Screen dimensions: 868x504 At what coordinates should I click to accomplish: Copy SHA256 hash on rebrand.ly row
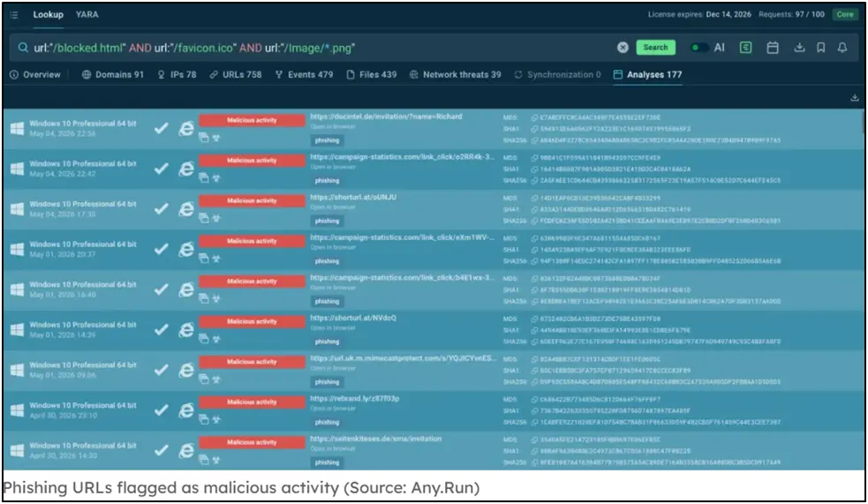[534, 423]
